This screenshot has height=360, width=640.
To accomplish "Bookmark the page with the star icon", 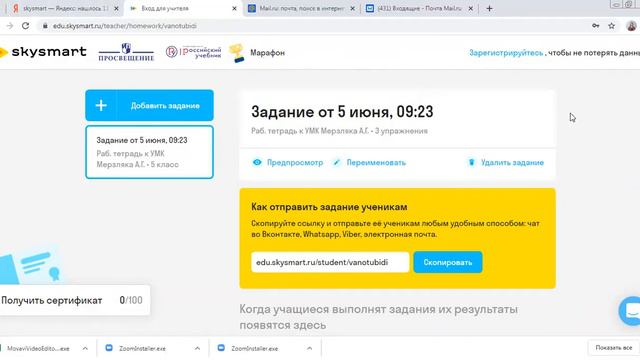I will 611,26.
